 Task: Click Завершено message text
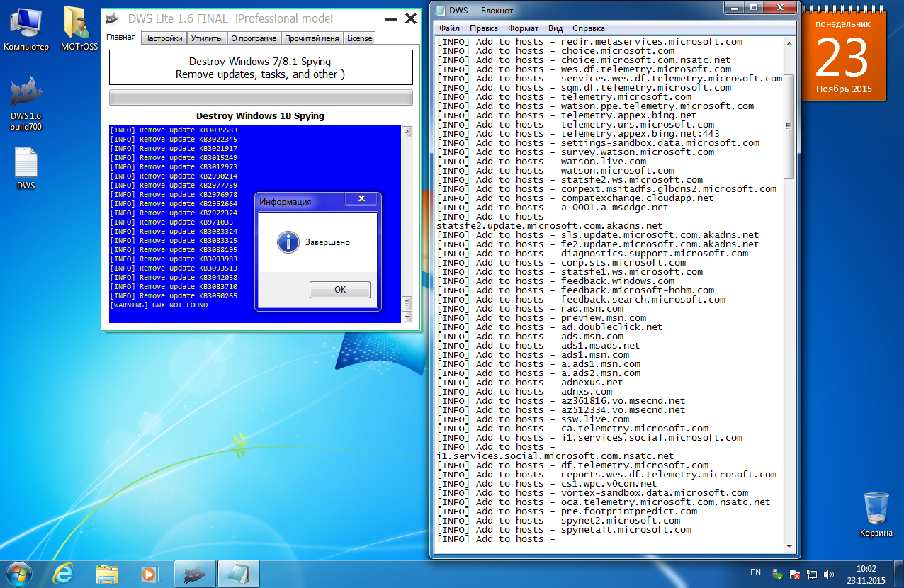click(327, 242)
